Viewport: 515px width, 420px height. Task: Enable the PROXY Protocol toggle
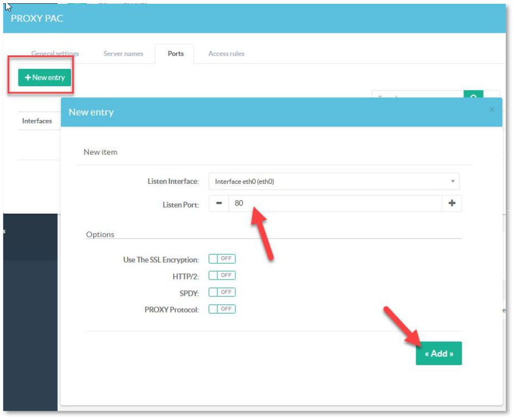click(222, 309)
